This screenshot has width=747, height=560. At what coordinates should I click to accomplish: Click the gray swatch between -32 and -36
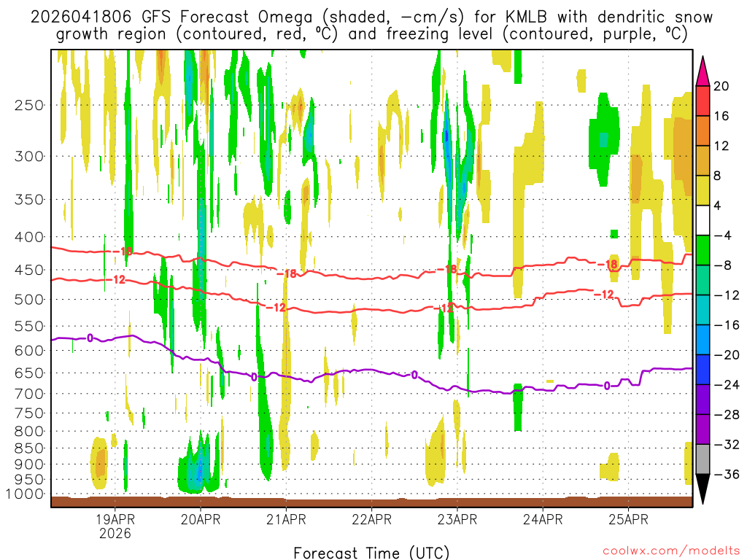(x=703, y=459)
